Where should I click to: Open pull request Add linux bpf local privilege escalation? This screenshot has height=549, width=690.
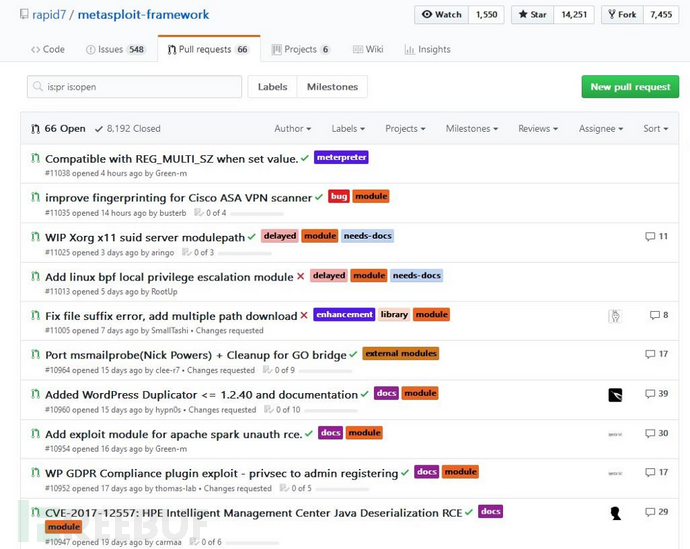click(169, 277)
